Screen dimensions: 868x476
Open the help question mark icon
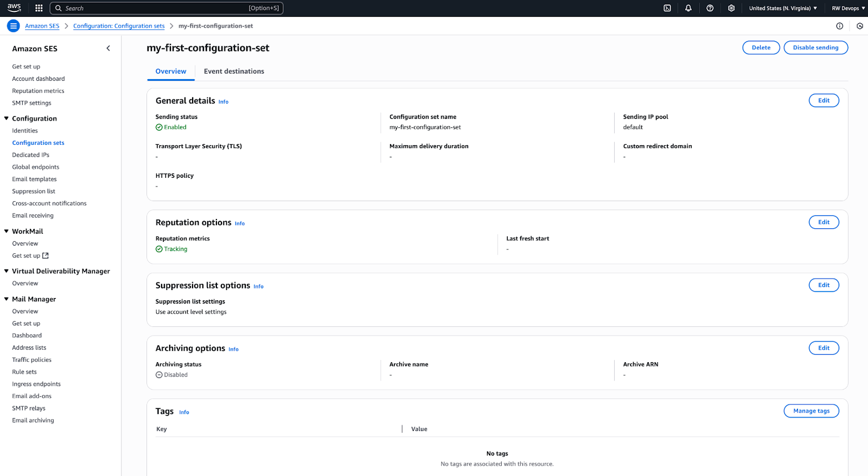pyautogui.click(x=710, y=8)
